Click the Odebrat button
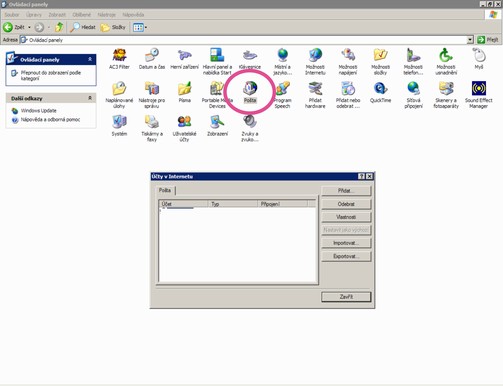 point(346,204)
